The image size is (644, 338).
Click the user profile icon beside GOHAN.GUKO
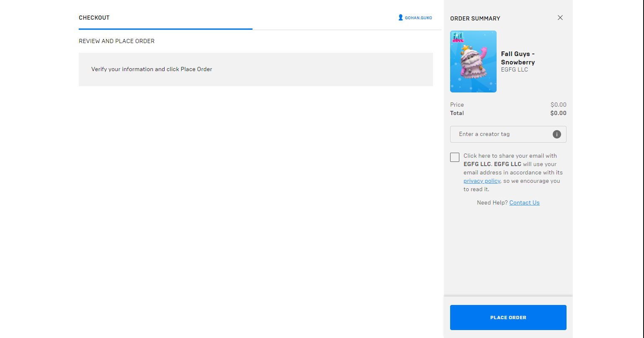[x=400, y=18]
